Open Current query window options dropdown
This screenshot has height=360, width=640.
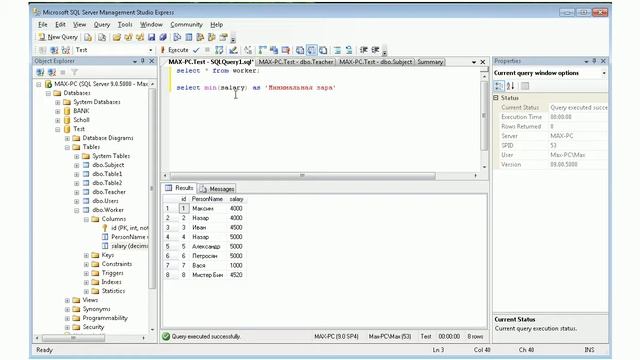pos(604,73)
